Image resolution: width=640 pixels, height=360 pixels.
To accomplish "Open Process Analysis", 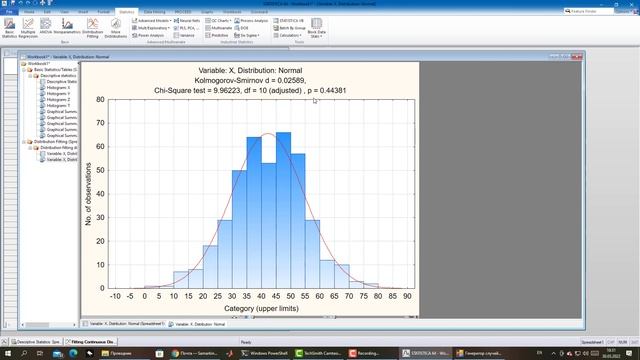I will click(251, 20).
